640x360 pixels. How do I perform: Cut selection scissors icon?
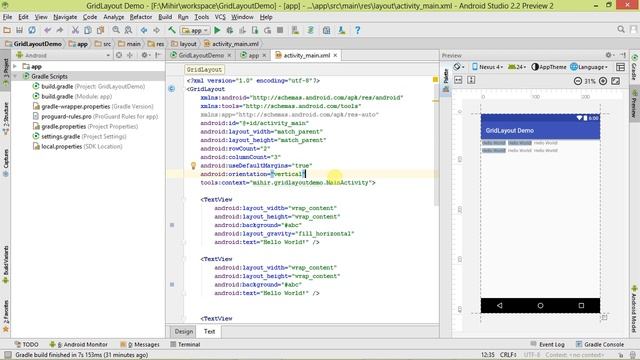click(75, 30)
